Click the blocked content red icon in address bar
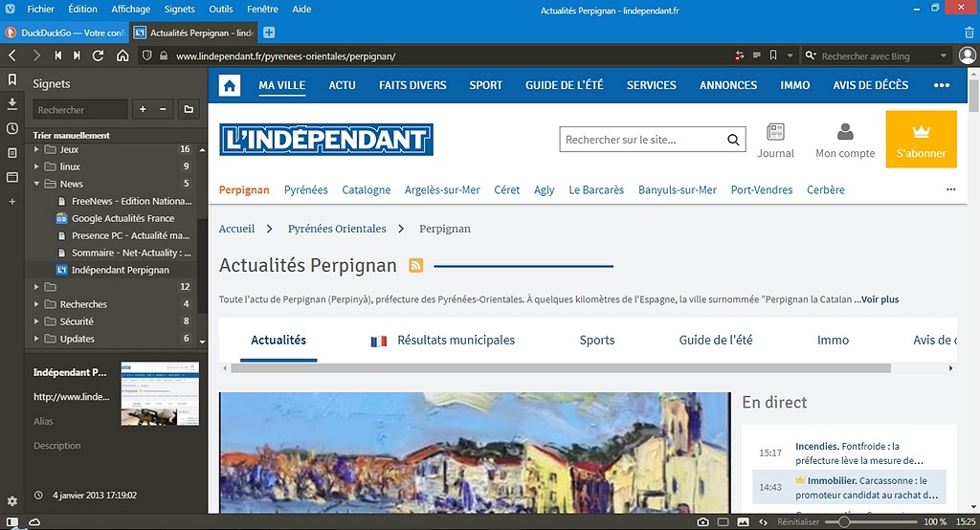 (x=740, y=55)
